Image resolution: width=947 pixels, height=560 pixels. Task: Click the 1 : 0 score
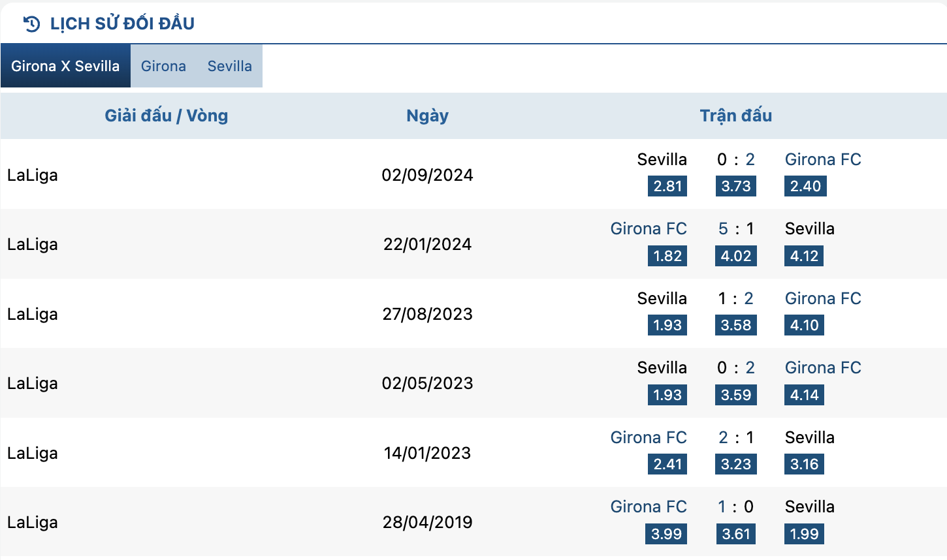click(x=736, y=506)
